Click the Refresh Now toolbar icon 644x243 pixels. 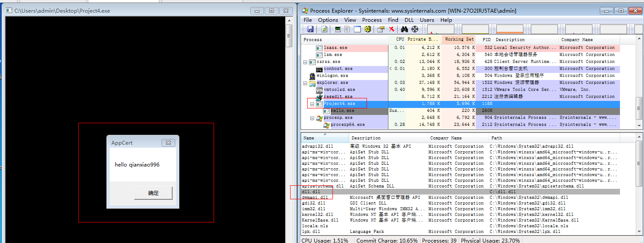[324, 29]
